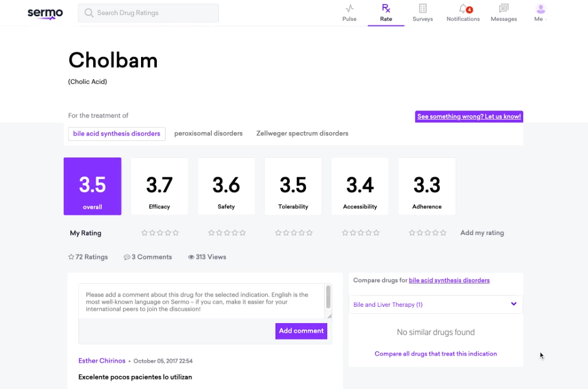Click the 'For the treatment of' label
Viewport: 588px width, 389px height.
click(x=98, y=115)
